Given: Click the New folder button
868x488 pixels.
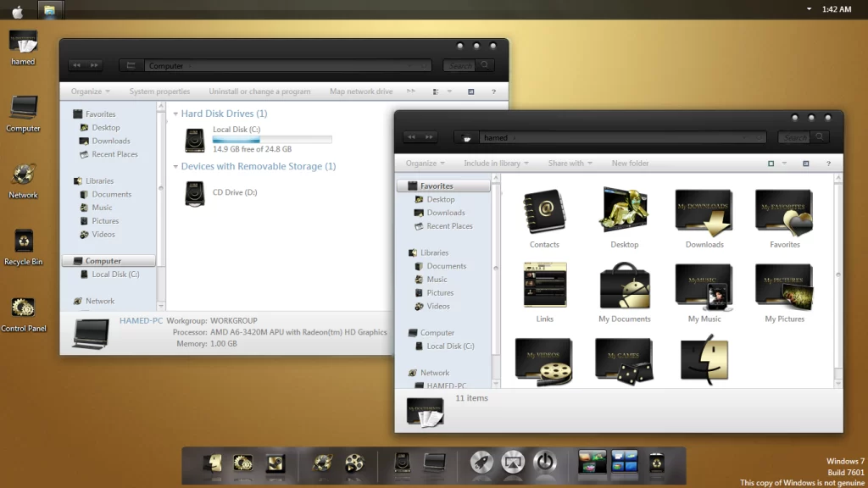Looking at the screenshot, I should 630,164.
